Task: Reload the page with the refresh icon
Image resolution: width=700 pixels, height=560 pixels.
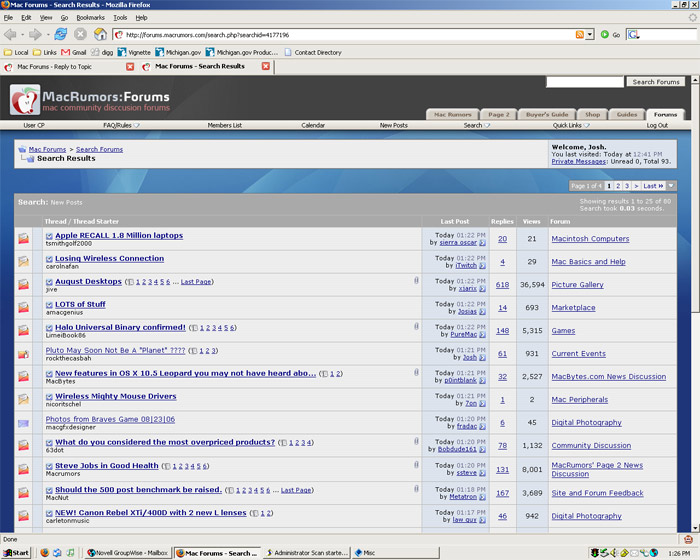Action: (x=61, y=34)
